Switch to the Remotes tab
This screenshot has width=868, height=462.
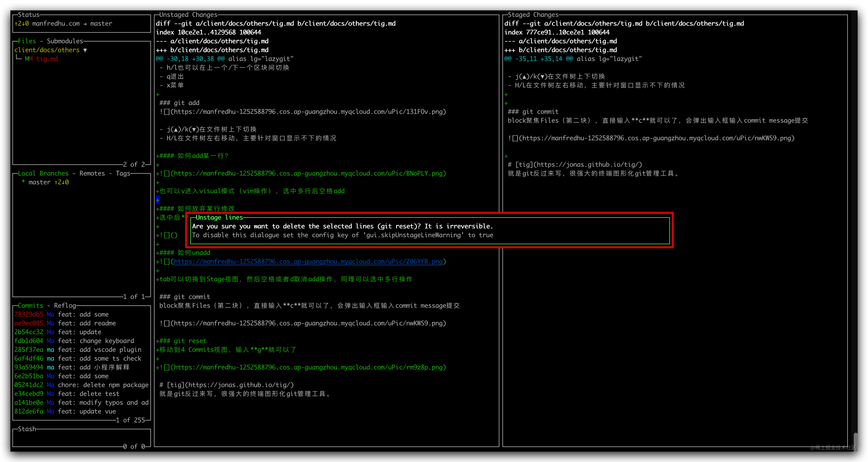tap(92, 173)
